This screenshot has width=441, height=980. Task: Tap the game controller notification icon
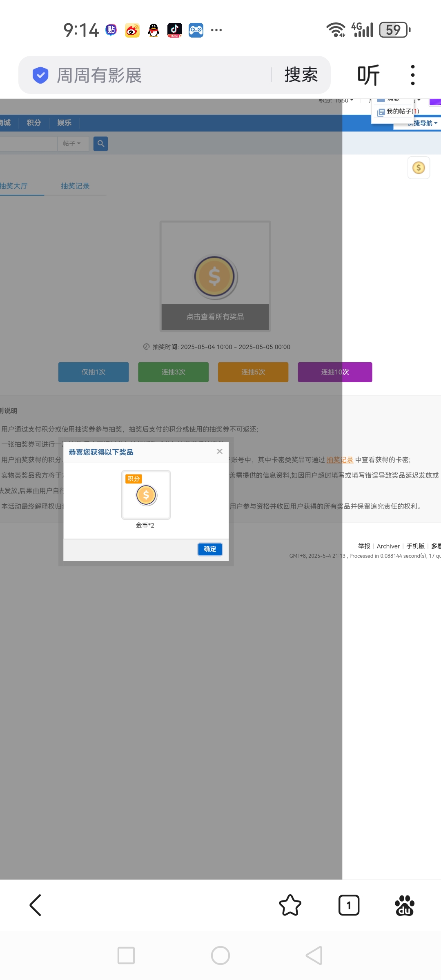pyautogui.click(x=196, y=30)
